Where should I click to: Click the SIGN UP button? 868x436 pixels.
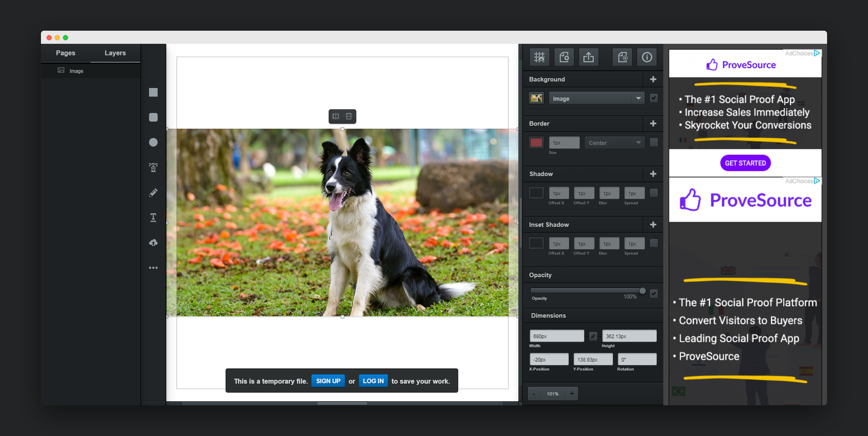(328, 381)
